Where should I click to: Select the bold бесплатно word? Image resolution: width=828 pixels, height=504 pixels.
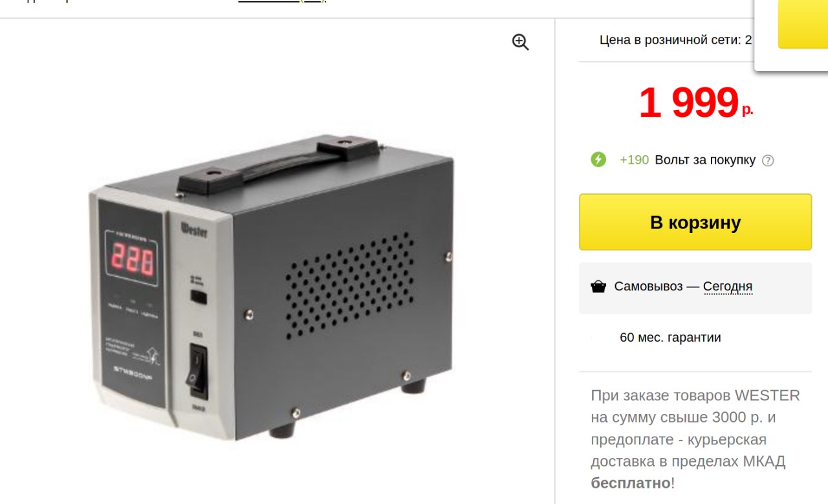(x=631, y=483)
